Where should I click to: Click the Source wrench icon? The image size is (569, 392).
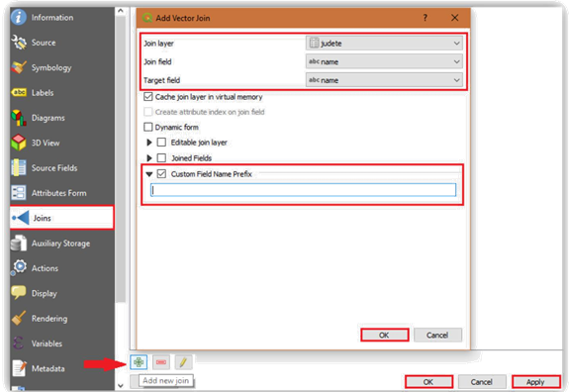coord(19,43)
